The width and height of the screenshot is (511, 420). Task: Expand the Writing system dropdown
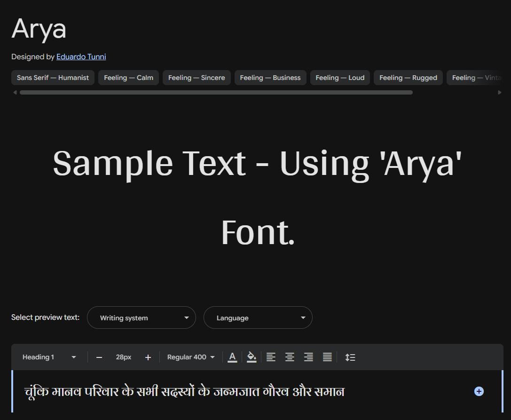[x=142, y=317]
